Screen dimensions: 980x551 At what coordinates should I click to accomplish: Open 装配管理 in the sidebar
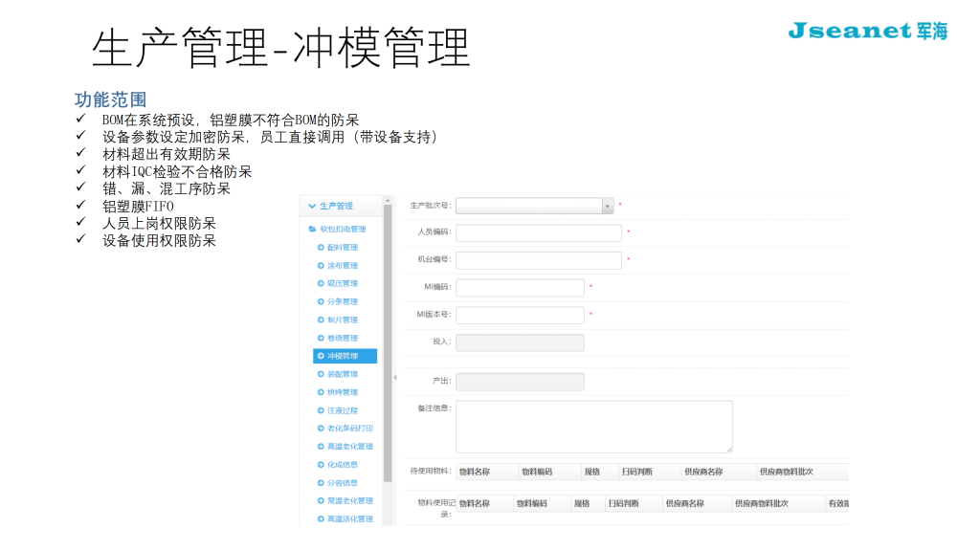click(x=343, y=374)
